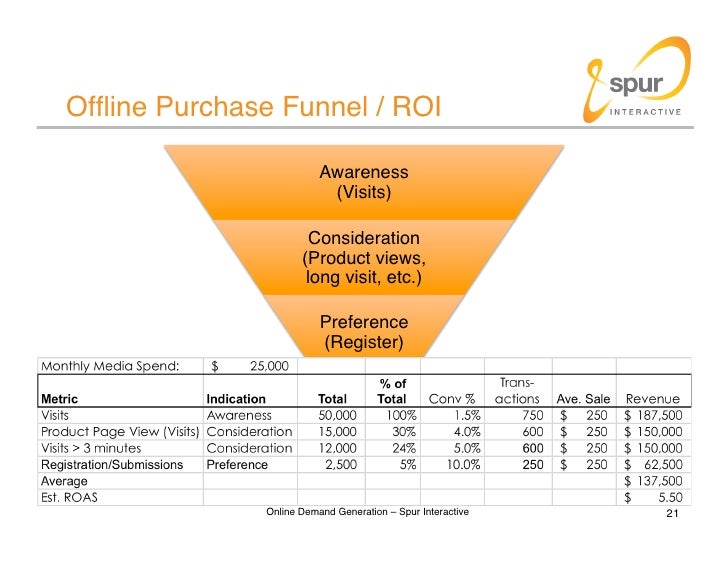728x563 pixels.
Task: Click the Conv % column header
Action: click(x=452, y=399)
